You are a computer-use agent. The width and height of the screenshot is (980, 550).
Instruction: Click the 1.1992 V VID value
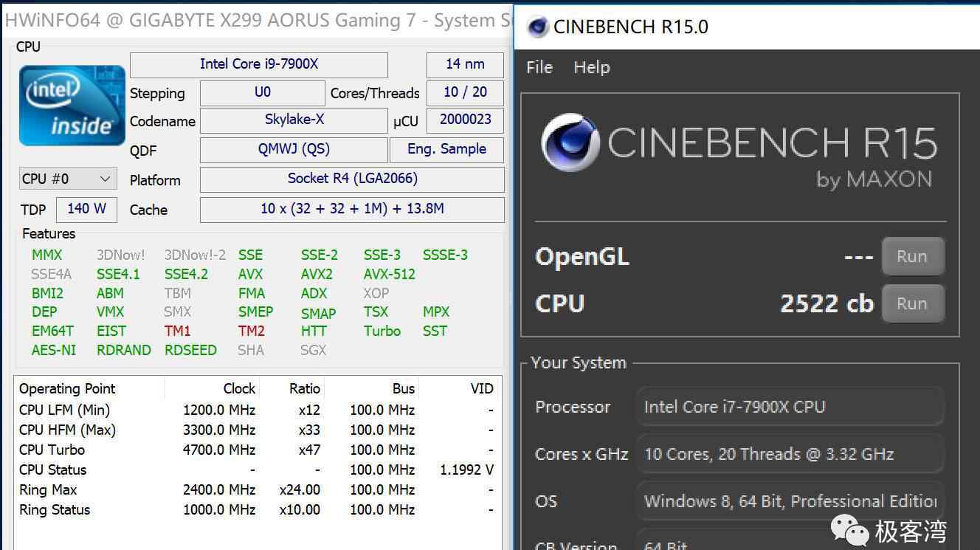coord(467,470)
